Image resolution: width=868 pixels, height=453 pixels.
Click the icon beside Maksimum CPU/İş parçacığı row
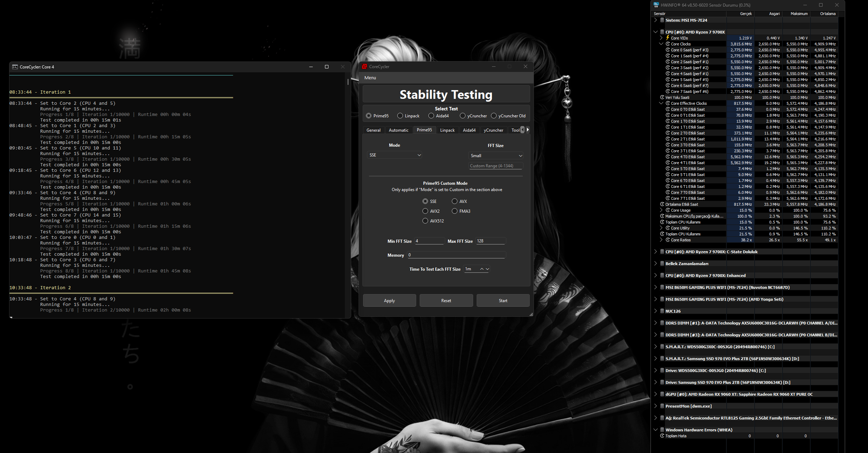point(662,216)
